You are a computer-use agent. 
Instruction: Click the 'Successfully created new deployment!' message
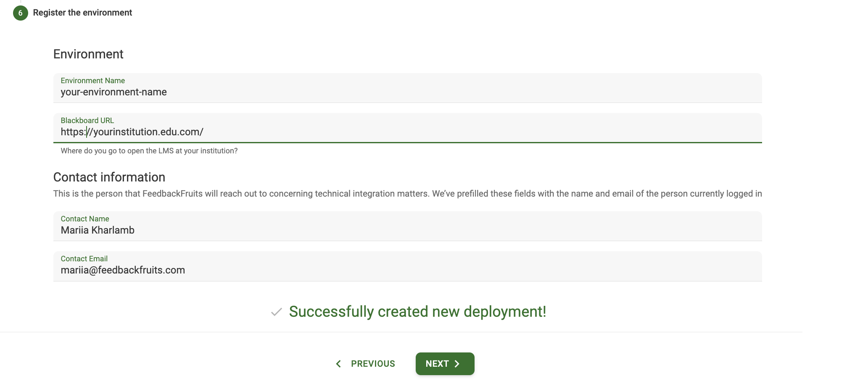point(417,312)
